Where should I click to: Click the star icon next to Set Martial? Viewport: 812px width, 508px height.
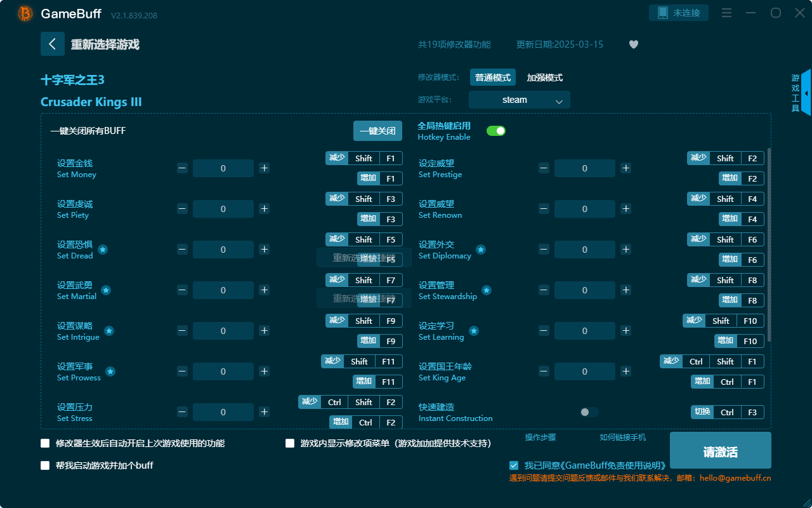105,291
